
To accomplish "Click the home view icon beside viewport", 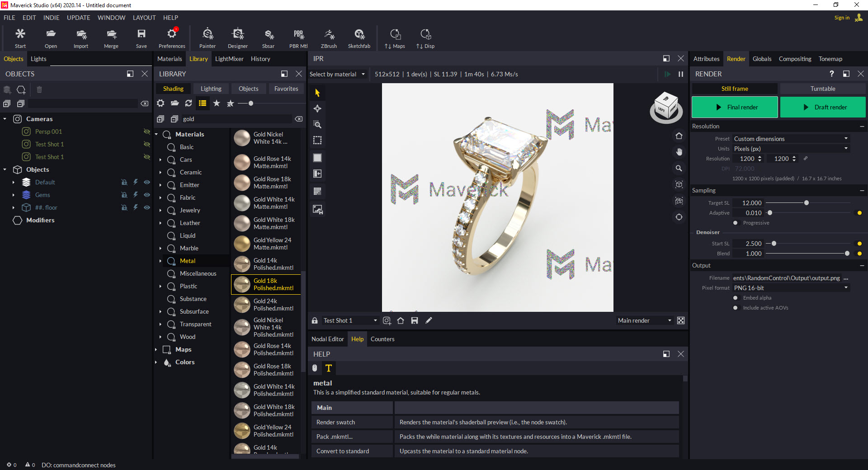I will click(x=679, y=136).
